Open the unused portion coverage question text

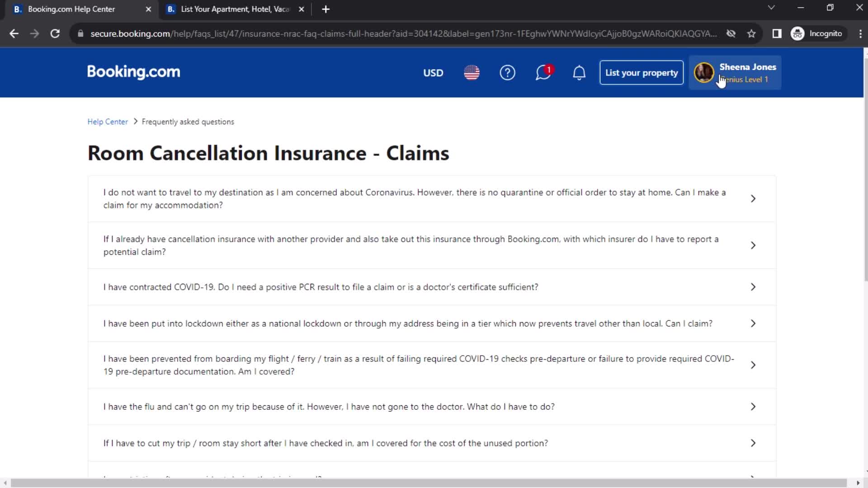325,443
